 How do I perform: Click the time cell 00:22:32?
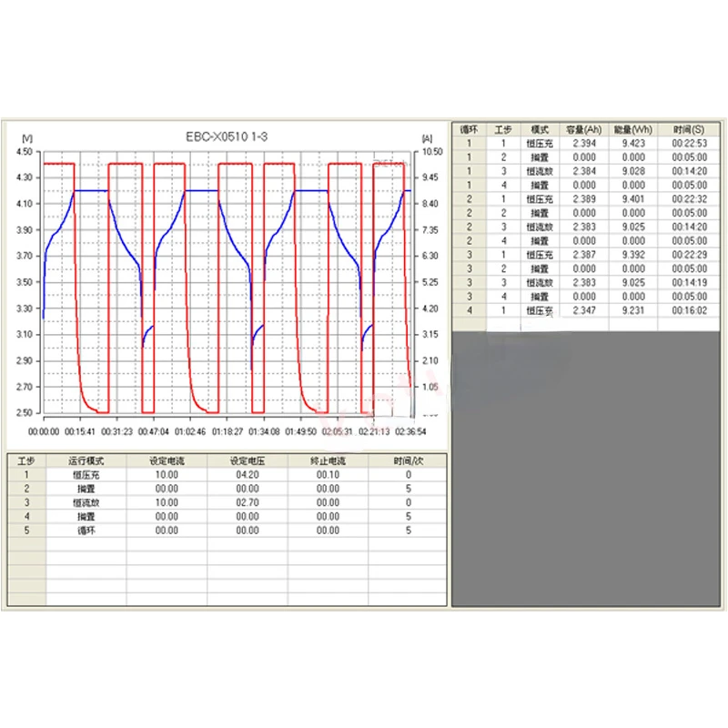690,199
